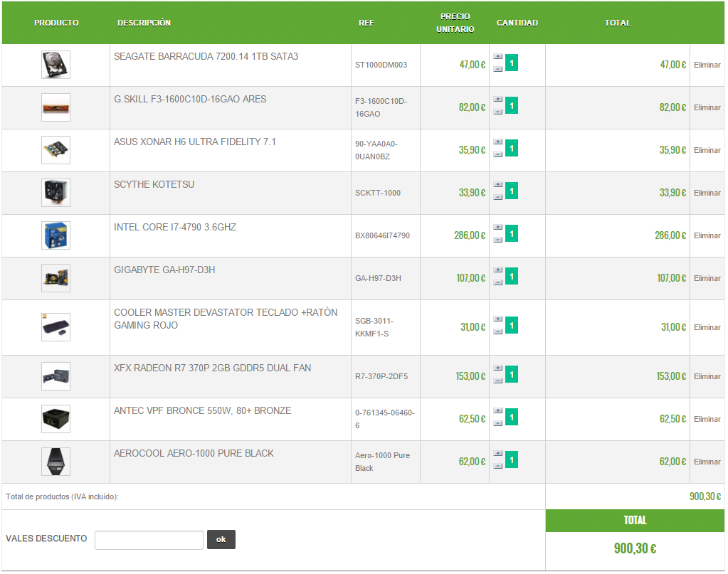Open the G.Skill RAM product thumbnail

tap(56, 107)
